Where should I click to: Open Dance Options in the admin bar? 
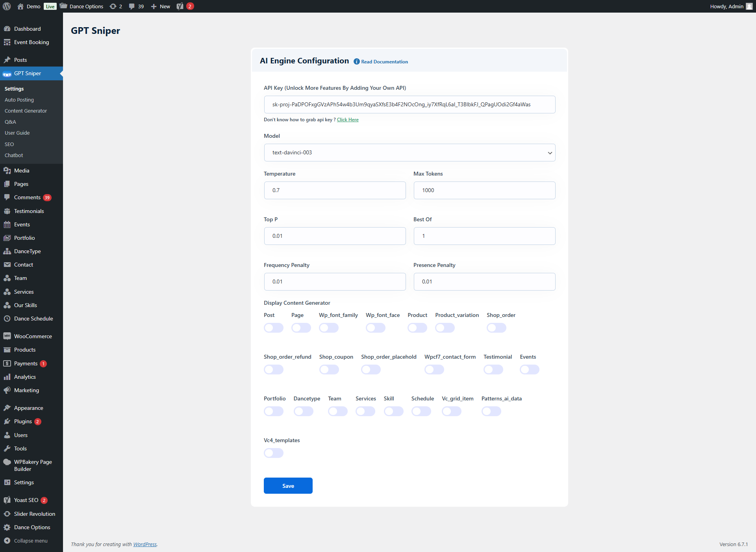[x=82, y=6]
